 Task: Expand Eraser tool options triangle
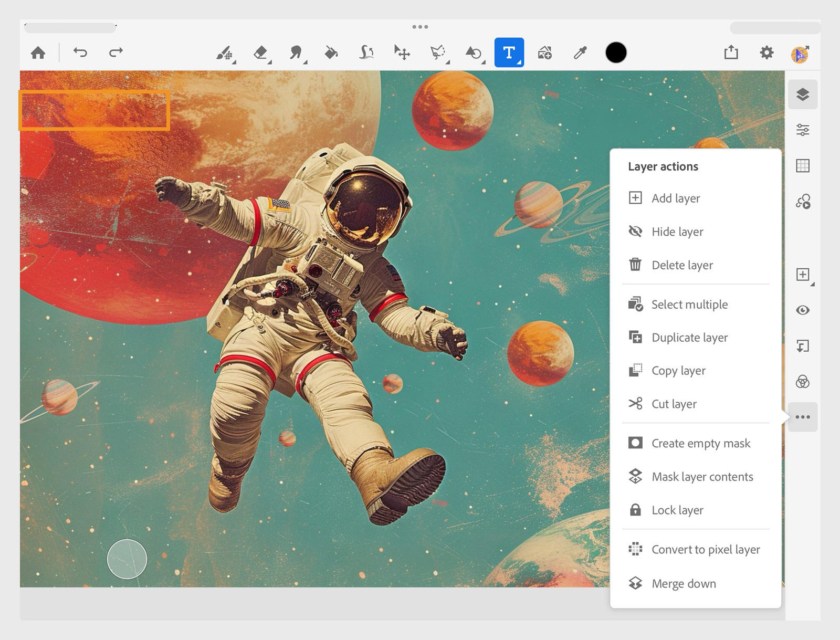269,63
